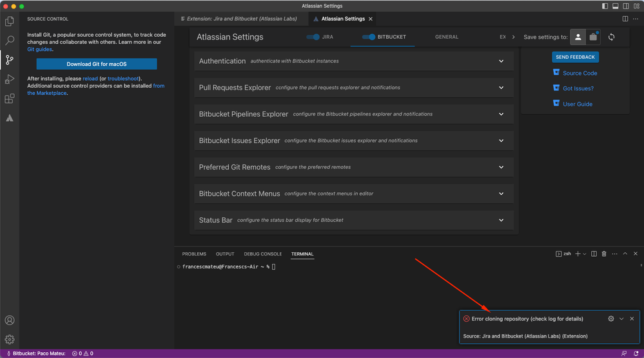Open the troubleshoot link
Screen dimensions: 644x358
[x=123, y=79]
